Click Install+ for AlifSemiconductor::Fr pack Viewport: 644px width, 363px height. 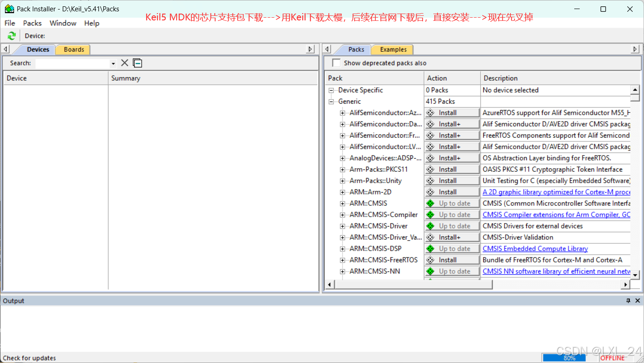(x=452, y=136)
